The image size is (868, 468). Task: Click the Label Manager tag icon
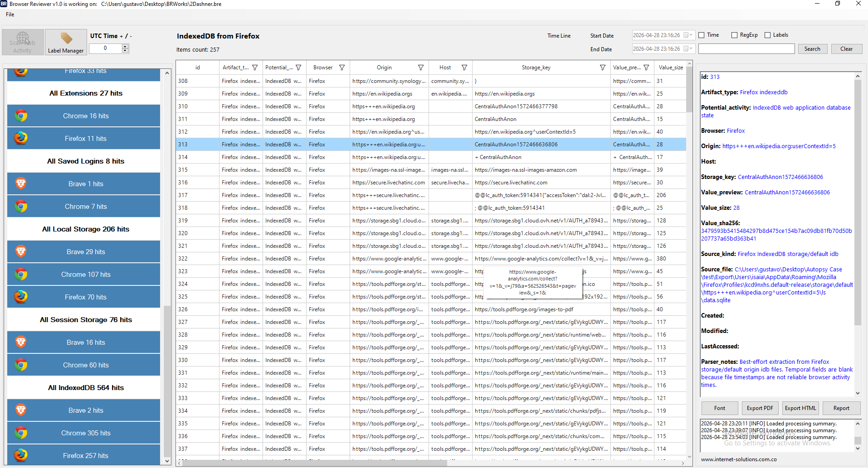[x=66, y=38]
